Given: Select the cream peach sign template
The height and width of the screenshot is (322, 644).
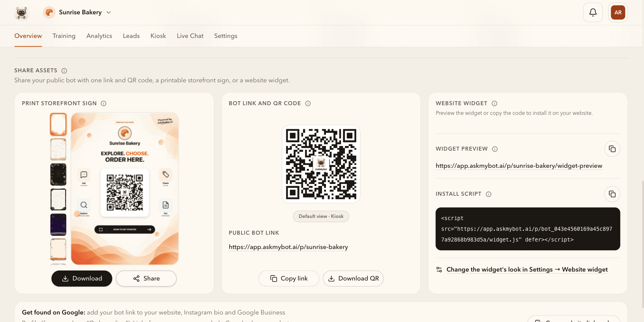Looking at the screenshot, I should pos(58,249).
